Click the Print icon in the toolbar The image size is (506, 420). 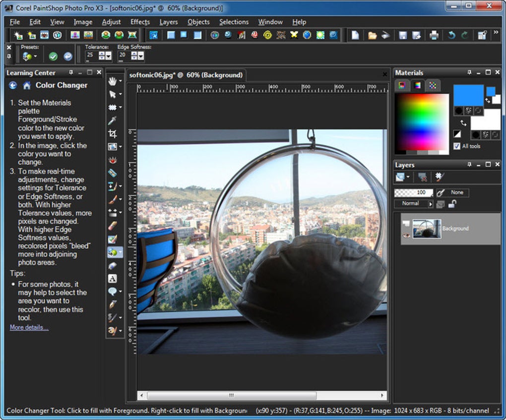[x=434, y=35]
